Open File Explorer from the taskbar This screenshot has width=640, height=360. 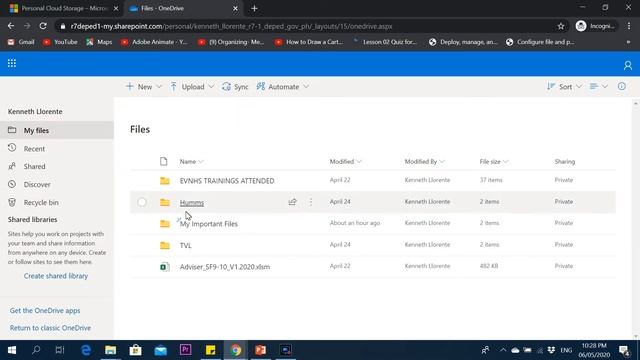(111, 350)
